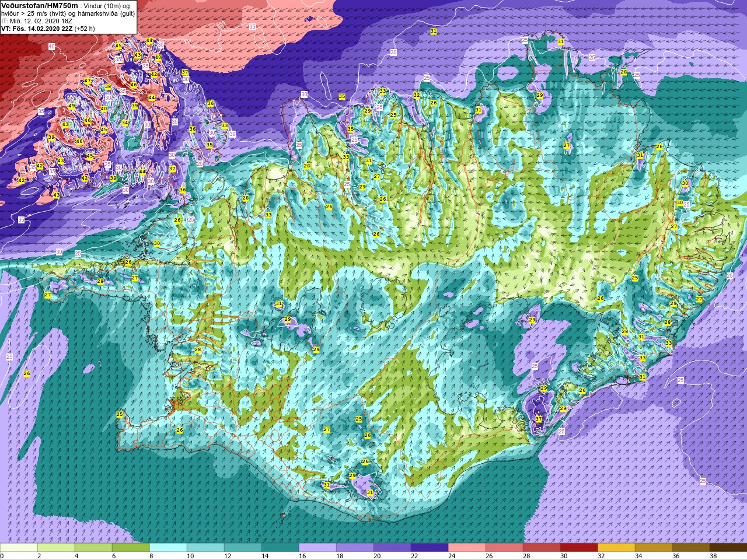Click the '(+52 h)' forecast offset text

(85, 28)
